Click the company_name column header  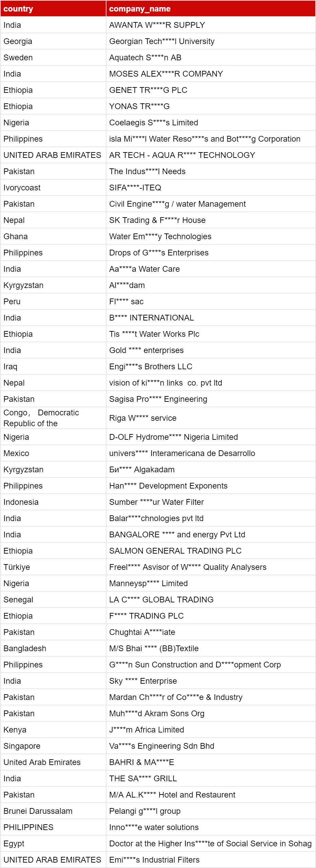point(210,9)
